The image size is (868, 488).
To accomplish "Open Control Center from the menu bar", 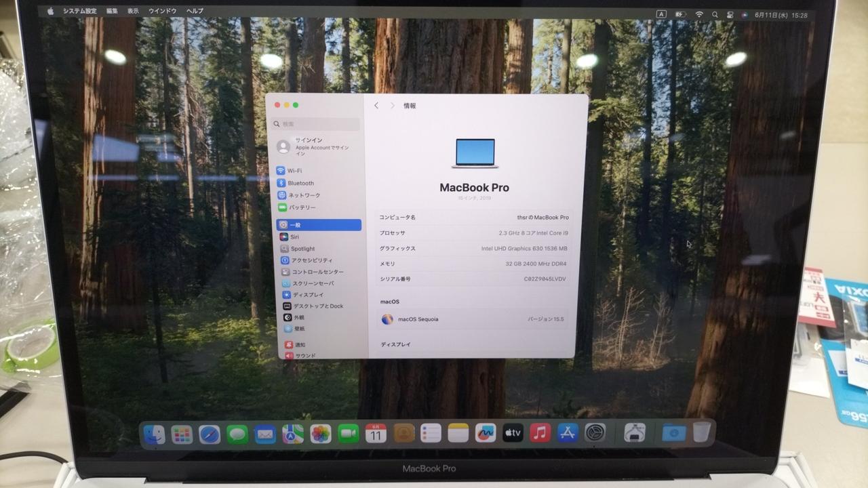I will (x=730, y=14).
